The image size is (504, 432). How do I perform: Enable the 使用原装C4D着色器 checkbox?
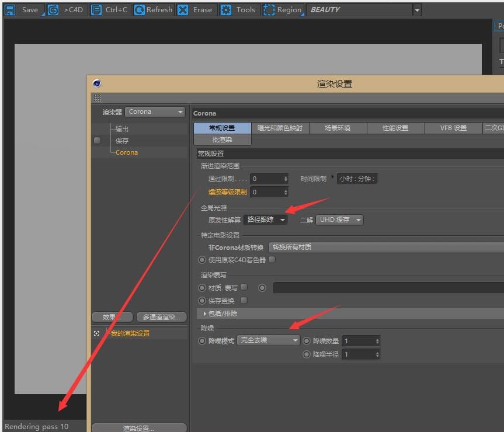pyautogui.click(x=272, y=259)
